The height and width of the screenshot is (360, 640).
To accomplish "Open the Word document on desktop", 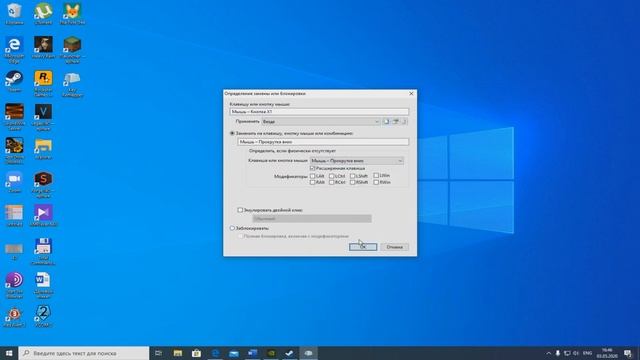I will 43,286.
